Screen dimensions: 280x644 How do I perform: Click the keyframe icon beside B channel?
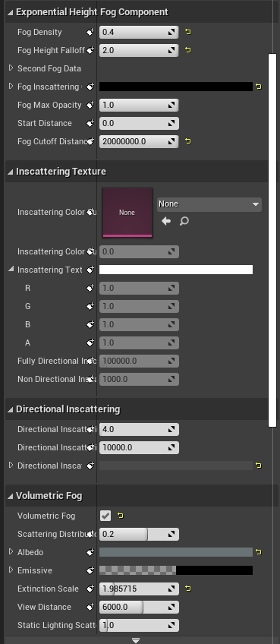(90, 324)
